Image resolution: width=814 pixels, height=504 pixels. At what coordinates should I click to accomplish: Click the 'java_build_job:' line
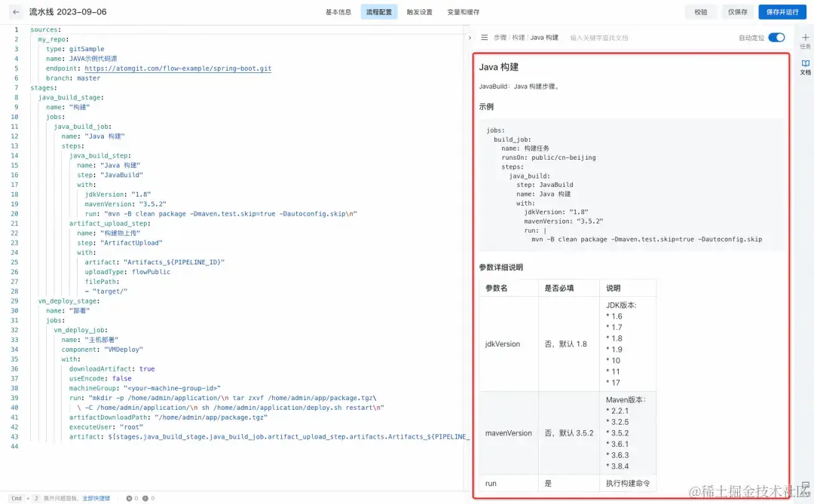[x=83, y=127]
